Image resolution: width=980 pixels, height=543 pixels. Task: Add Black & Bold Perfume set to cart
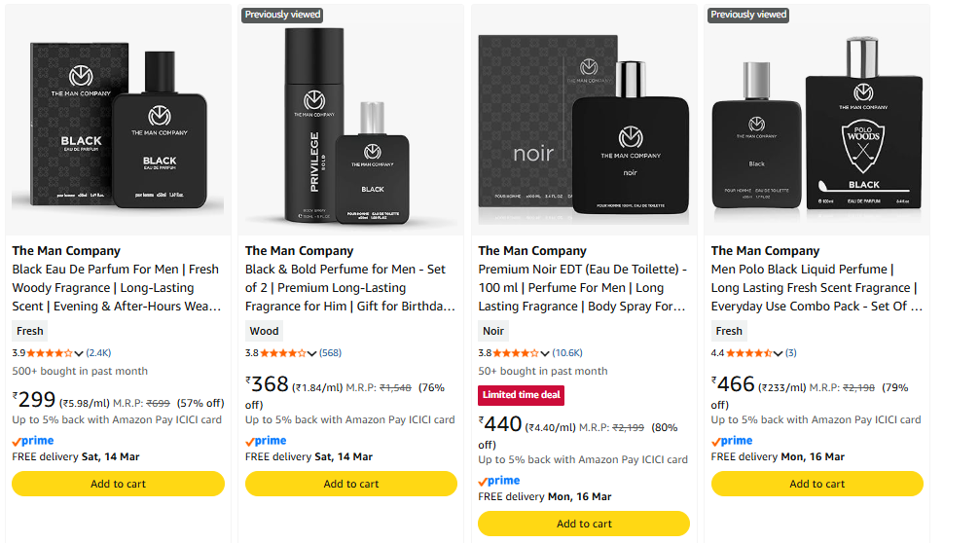click(350, 484)
